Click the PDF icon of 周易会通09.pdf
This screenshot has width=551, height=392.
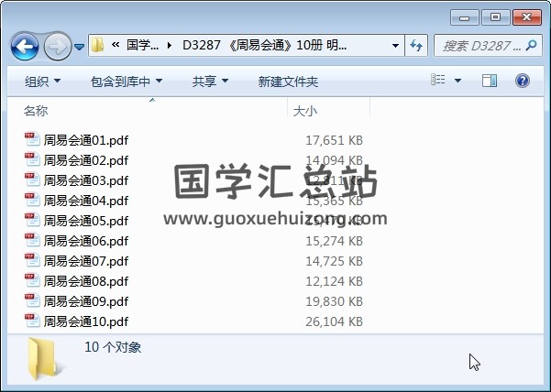pos(32,299)
